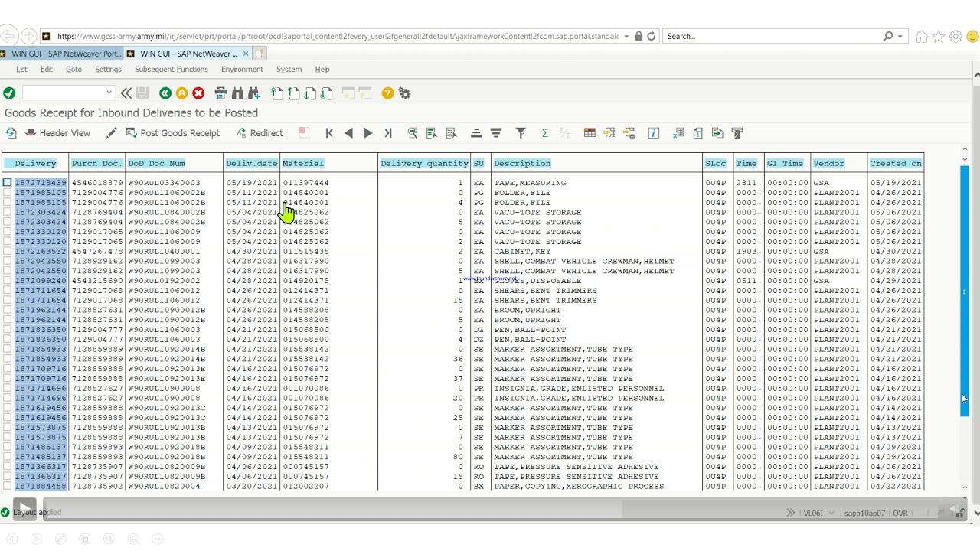Click the Header View button
Image resolution: width=980 pixels, height=551 pixels.
[57, 133]
